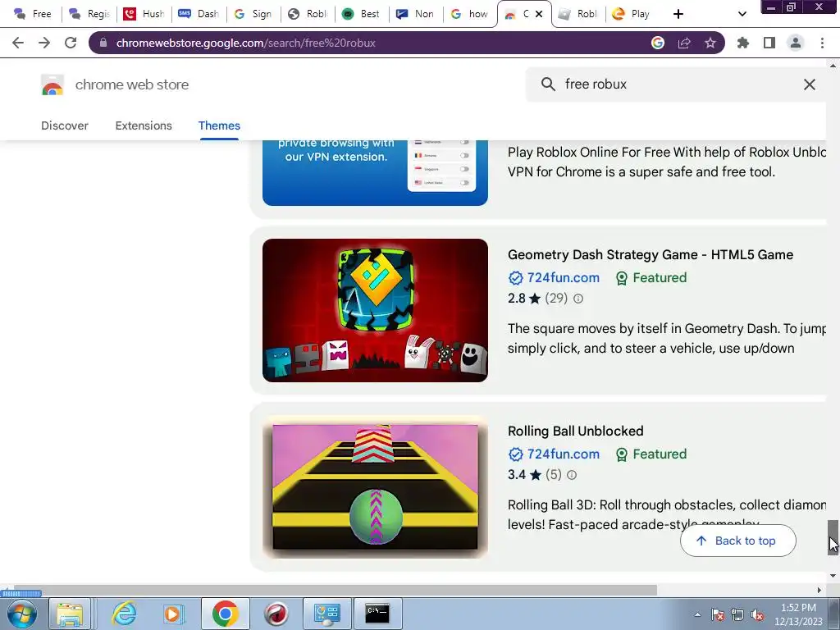Open 724fun.com link under Rolling Ball
Viewport: 840px width, 630px height.
(563, 454)
